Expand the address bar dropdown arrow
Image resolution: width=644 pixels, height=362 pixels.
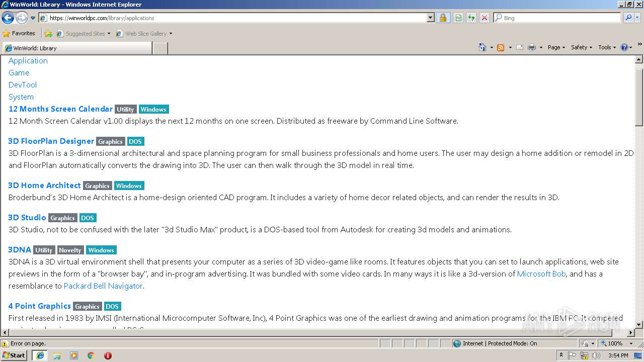(430, 18)
